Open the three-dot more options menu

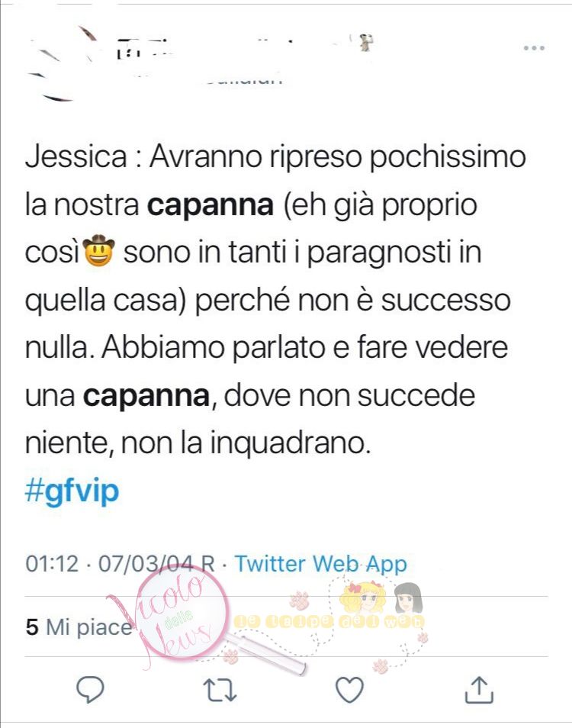[534, 48]
